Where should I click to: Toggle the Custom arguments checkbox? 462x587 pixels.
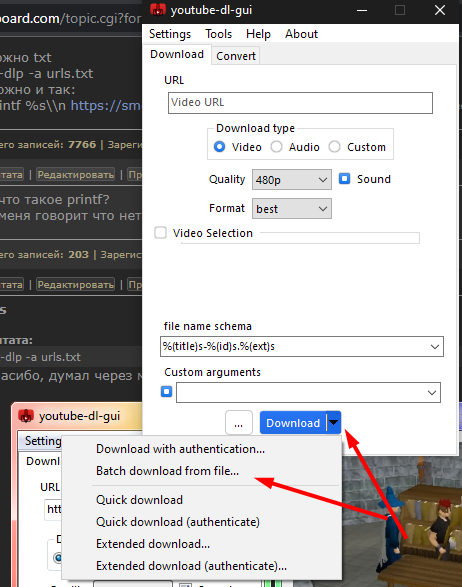pos(167,392)
